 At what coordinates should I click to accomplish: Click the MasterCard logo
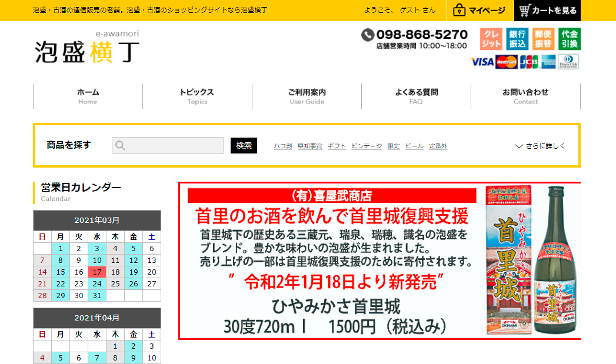coord(507,62)
